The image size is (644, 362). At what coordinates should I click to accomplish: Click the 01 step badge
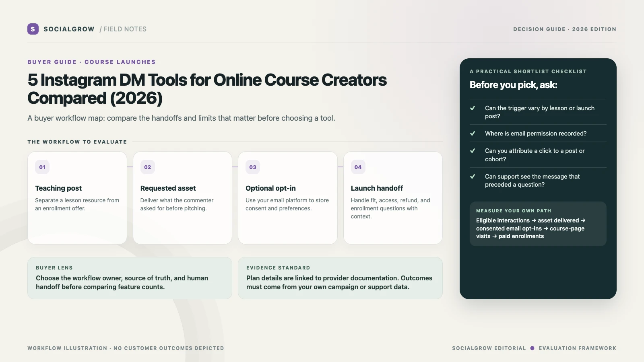click(x=42, y=167)
